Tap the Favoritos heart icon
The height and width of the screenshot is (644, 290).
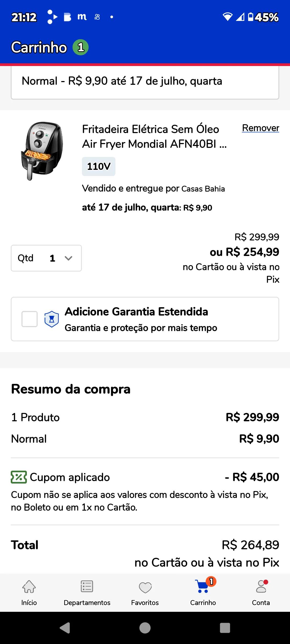coord(145,587)
